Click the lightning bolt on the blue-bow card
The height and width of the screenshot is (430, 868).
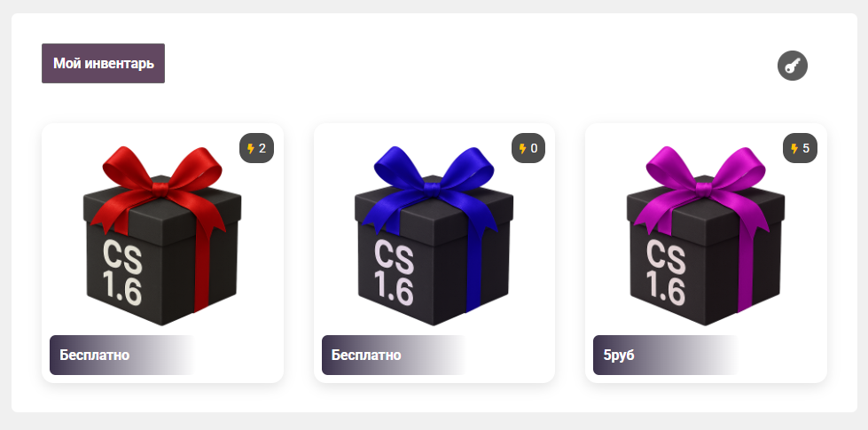(x=522, y=148)
